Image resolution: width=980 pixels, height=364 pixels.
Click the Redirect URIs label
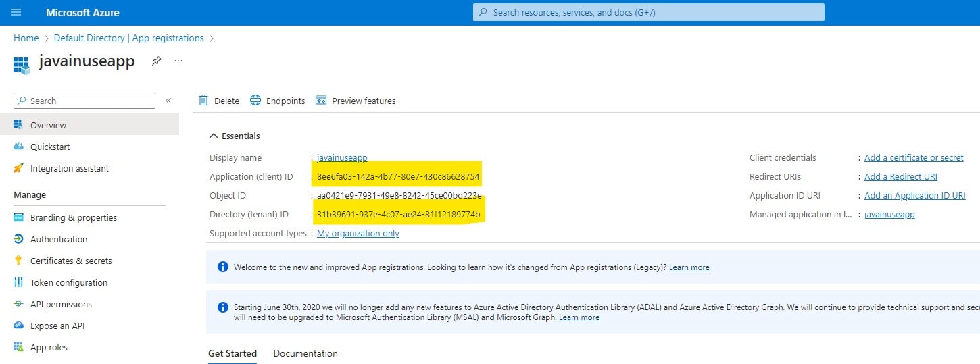(775, 176)
